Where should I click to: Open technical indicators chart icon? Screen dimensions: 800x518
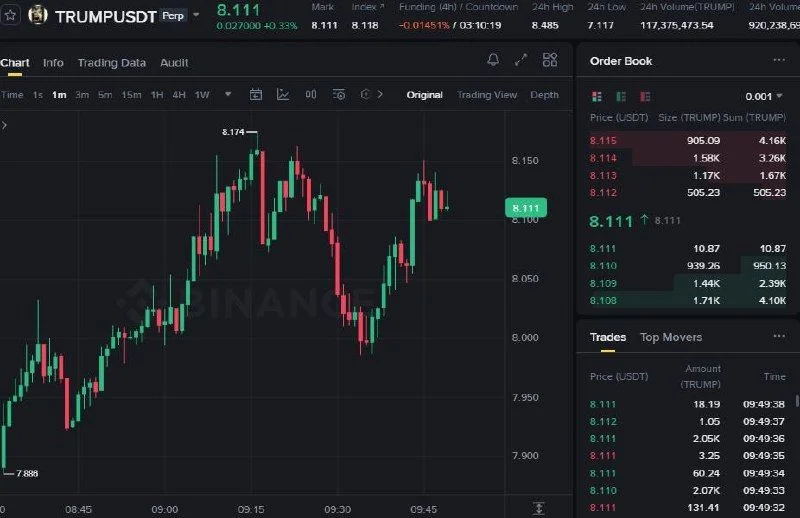click(283, 94)
